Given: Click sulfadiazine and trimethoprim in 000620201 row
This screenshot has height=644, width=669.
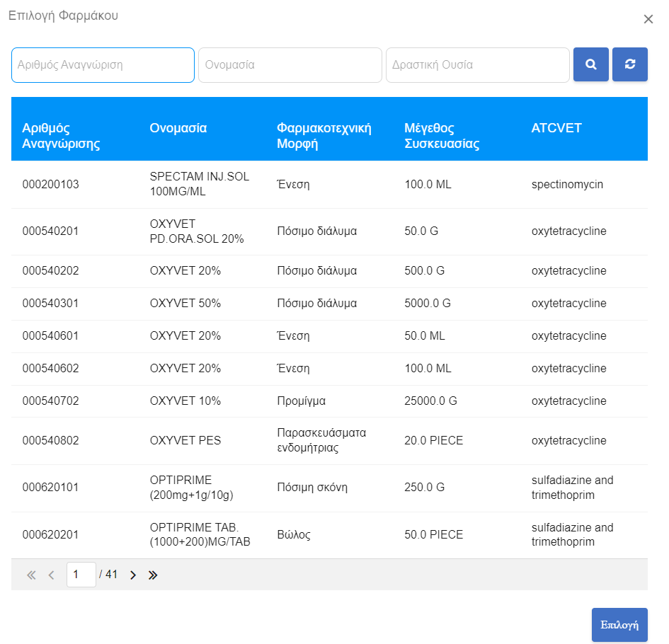Looking at the screenshot, I should click(x=572, y=534).
